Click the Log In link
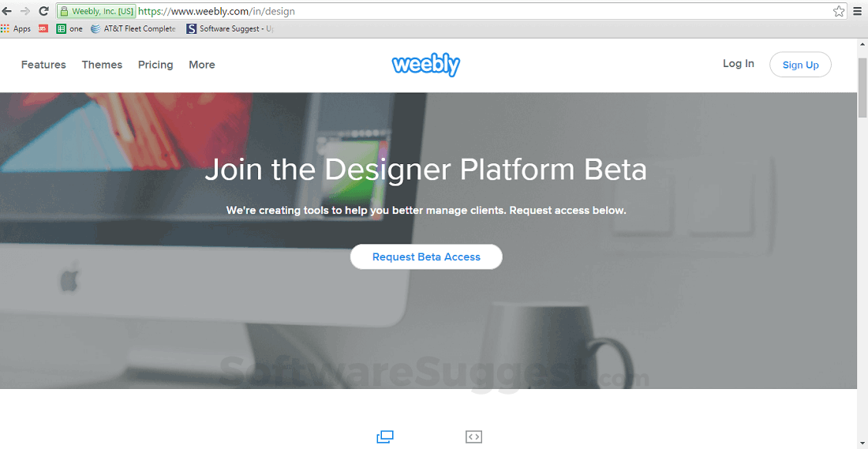Viewport: 868px width, 449px height. (x=739, y=64)
